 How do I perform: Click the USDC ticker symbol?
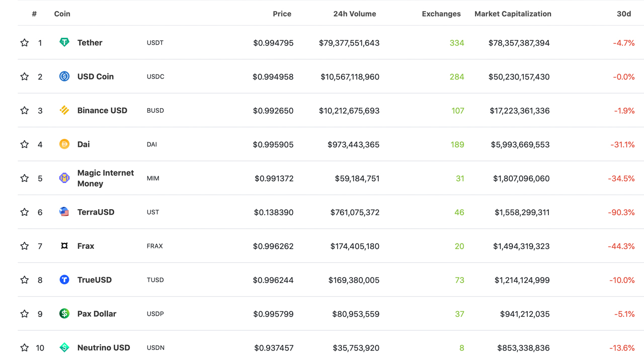155,76
